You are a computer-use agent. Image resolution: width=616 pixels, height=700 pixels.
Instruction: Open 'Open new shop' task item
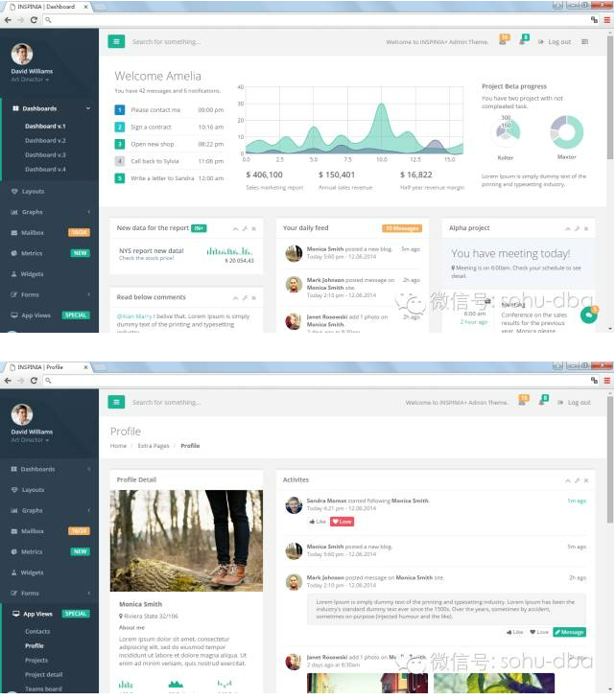point(169,144)
